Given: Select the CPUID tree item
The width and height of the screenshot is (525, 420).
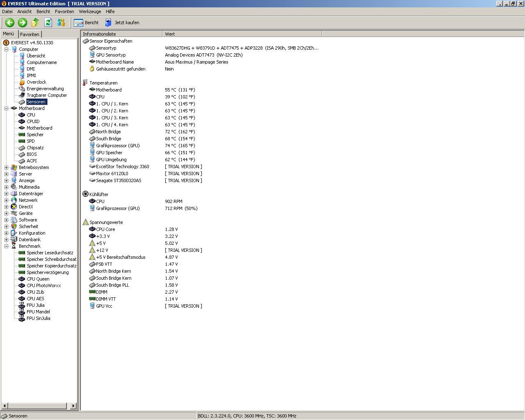Looking at the screenshot, I should tap(33, 121).
